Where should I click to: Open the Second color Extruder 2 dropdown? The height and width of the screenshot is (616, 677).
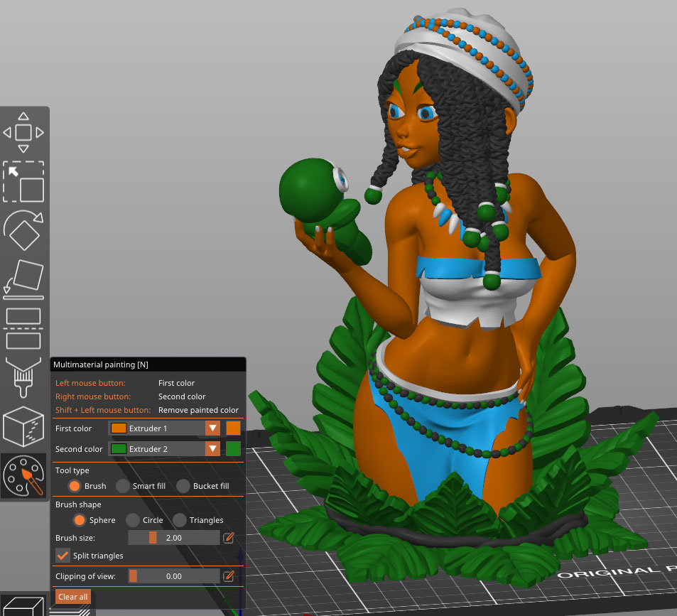point(164,449)
